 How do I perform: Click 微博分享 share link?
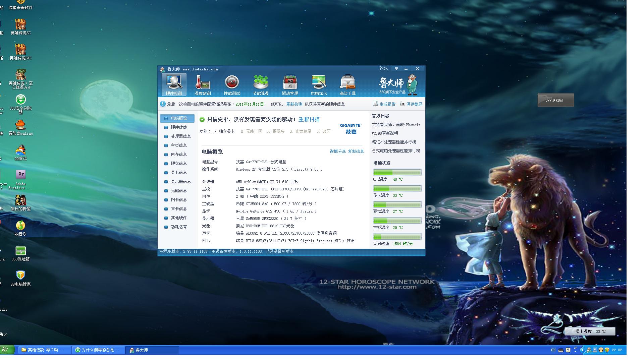(x=337, y=152)
